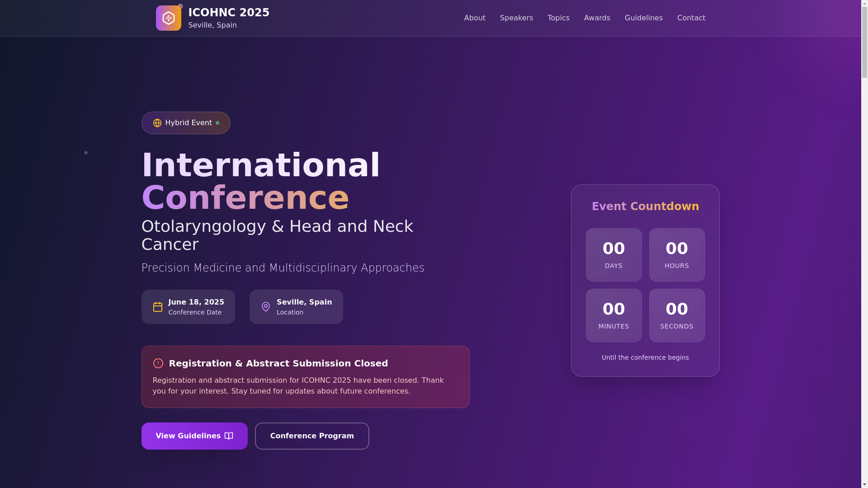Click the 'International' headline word
Screen dimensions: 868x488
pos(261,165)
